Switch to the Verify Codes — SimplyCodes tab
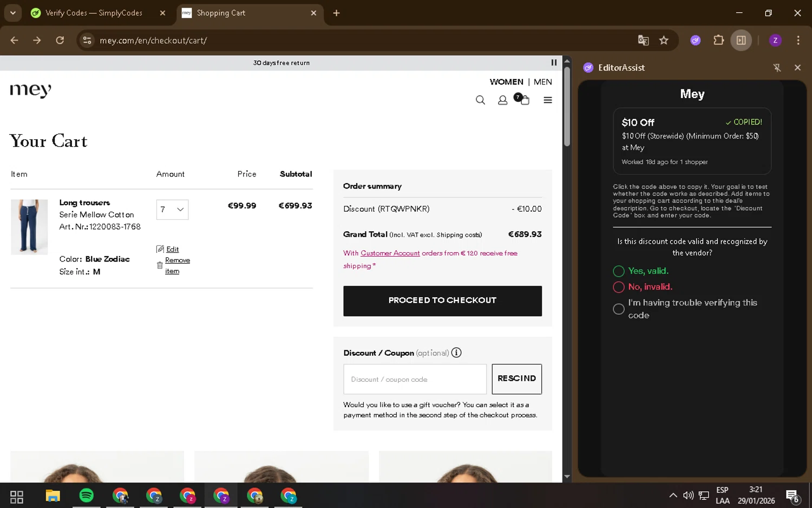This screenshot has height=508, width=812. click(x=94, y=13)
